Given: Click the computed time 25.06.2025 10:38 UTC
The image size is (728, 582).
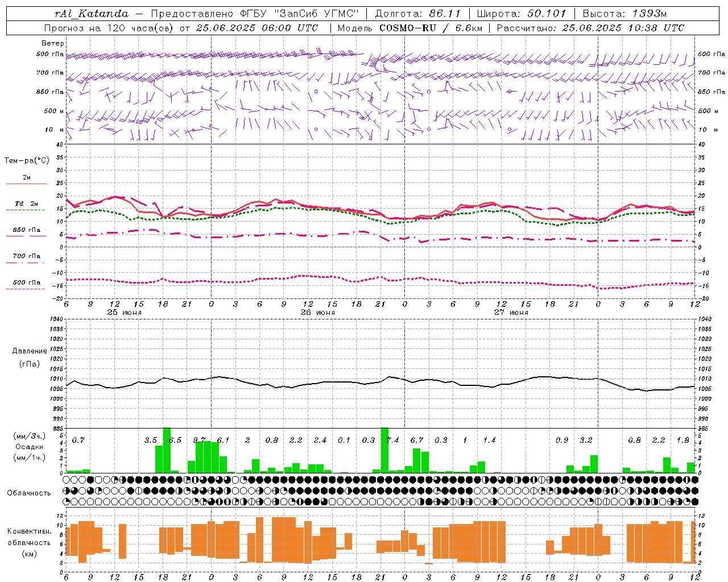Looking at the screenshot, I should [x=623, y=28].
